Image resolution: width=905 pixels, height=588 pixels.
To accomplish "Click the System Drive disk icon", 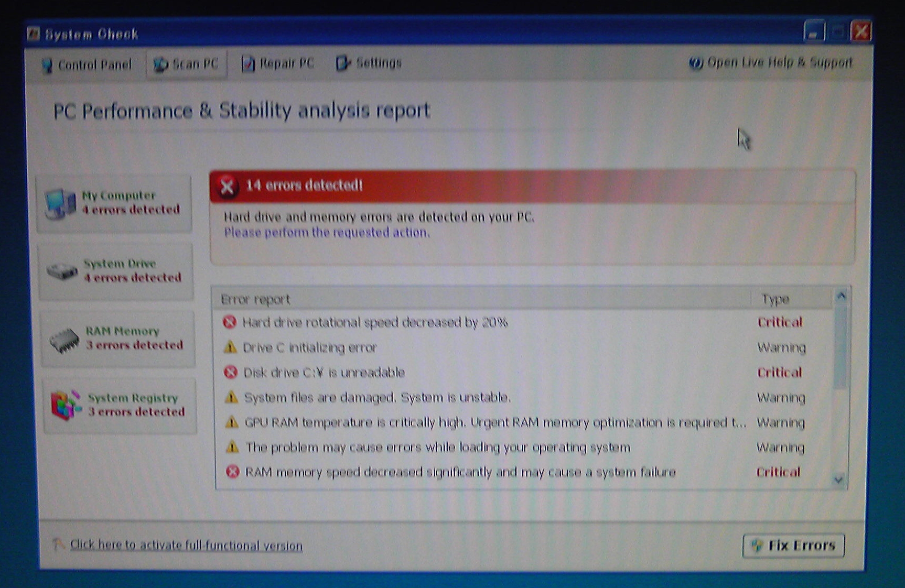I will (x=62, y=271).
